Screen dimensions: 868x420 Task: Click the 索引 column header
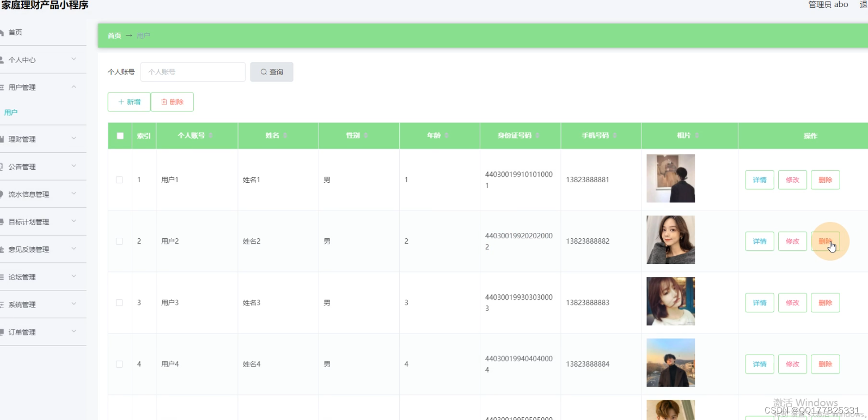pyautogui.click(x=144, y=136)
